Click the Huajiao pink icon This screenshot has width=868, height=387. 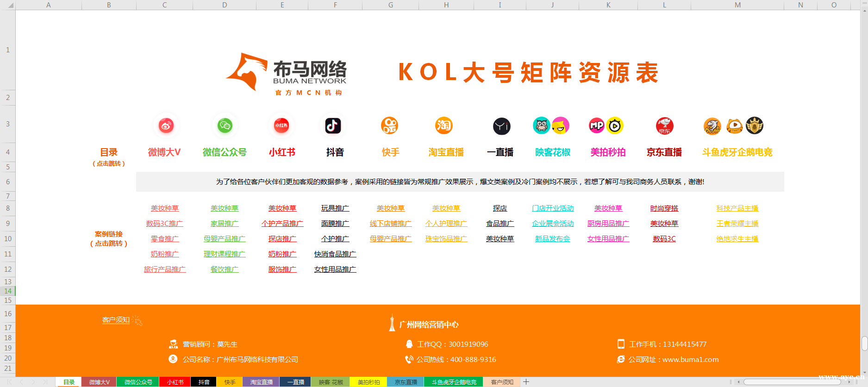(x=561, y=125)
